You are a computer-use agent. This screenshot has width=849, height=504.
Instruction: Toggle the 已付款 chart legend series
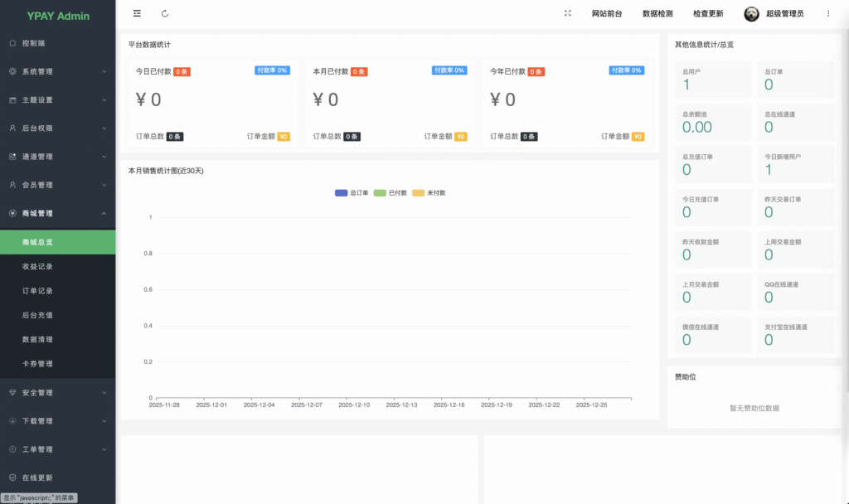pos(391,193)
